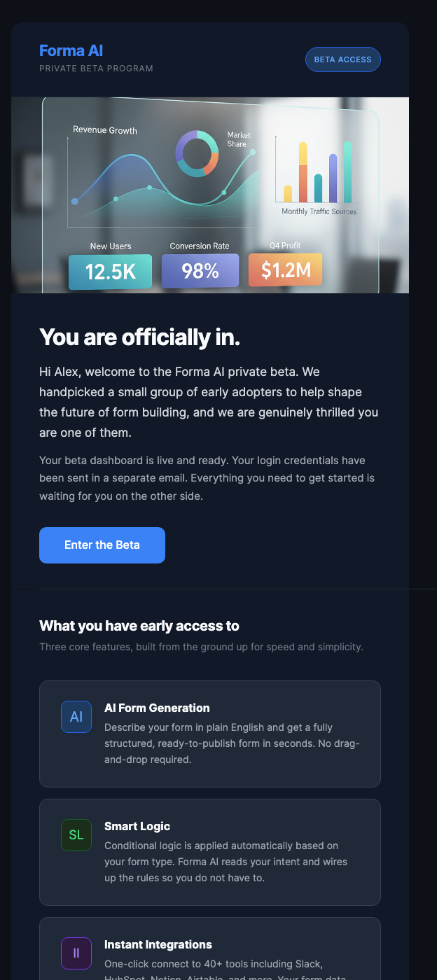Click the blue AI Form Generation icon
437x980 pixels.
point(76,717)
